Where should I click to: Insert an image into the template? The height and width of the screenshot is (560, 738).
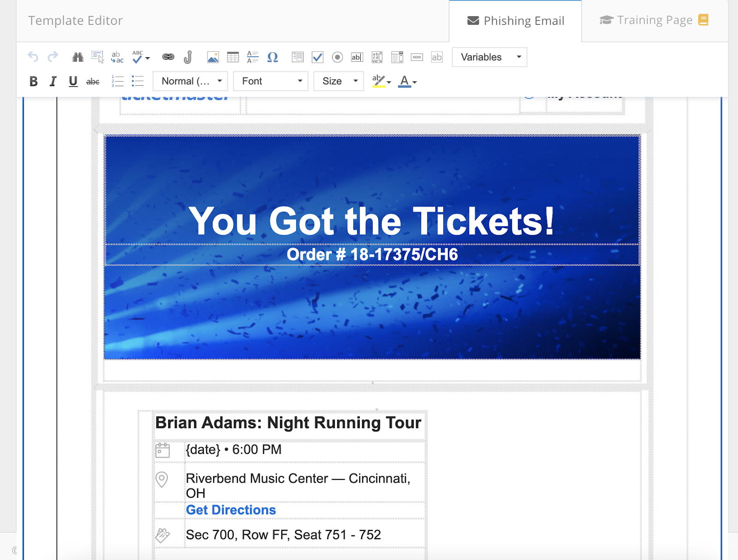(213, 57)
